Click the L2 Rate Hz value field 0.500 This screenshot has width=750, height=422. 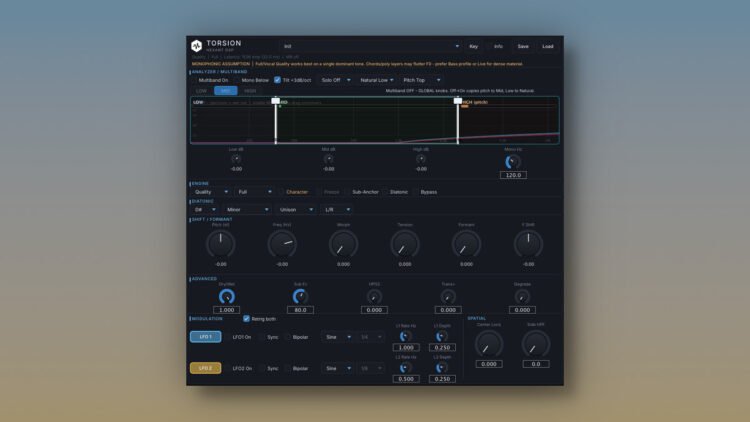(406, 379)
